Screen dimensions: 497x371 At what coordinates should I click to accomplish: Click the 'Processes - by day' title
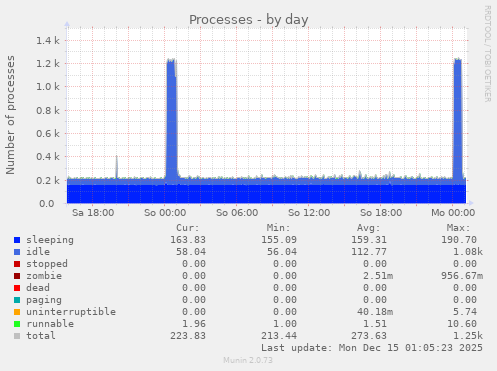coord(249,20)
